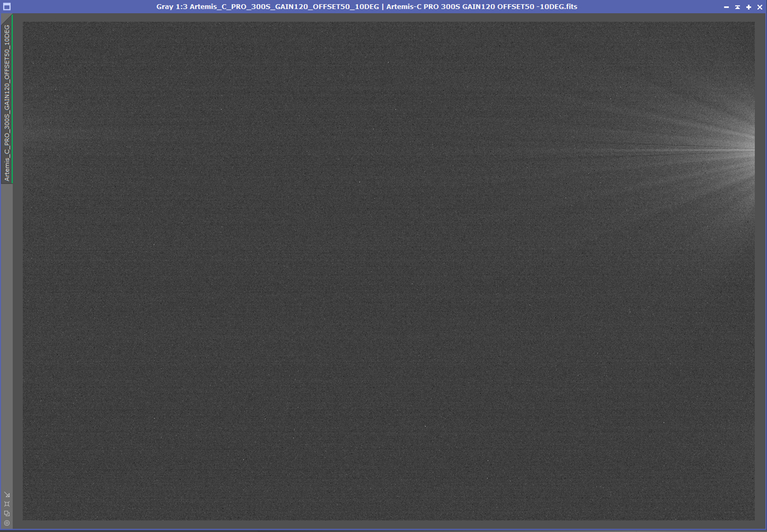Click the bottom-right corner of the image
Image resolution: width=767 pixels, height=532 pixels.
tap(753, 519)
